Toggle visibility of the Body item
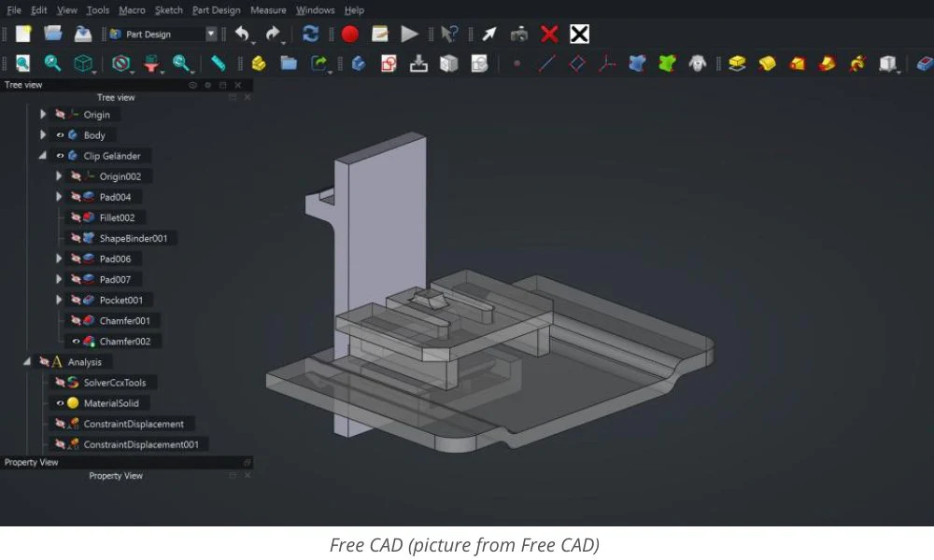 click(x=60, y=134)
